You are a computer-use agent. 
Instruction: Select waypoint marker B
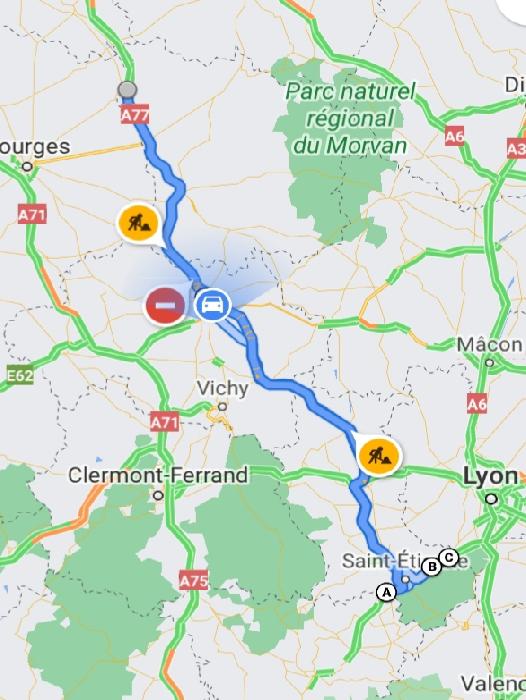click(x=432, y=567)
